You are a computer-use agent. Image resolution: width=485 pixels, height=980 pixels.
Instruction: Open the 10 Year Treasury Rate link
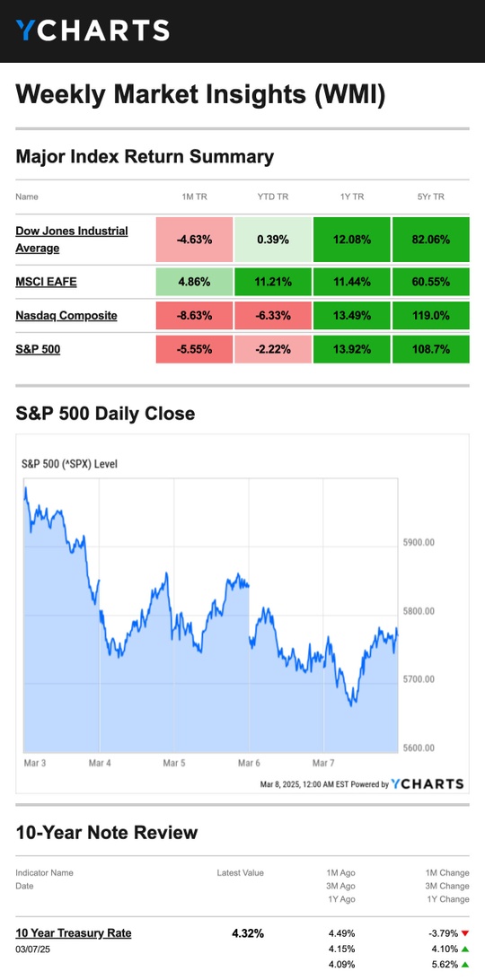[74, 933]
